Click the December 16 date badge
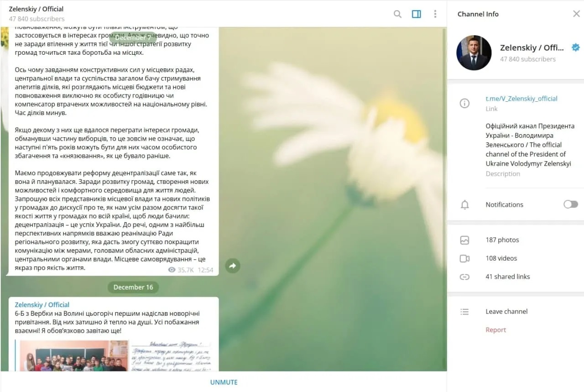 pos(133,287)
